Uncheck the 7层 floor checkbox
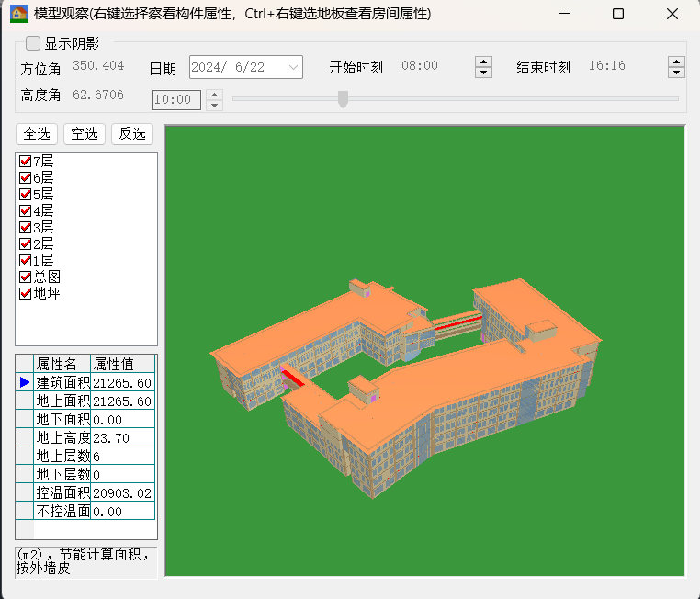Screen dimensions: 700x599 pyautogui.click(x=26, y=161)
